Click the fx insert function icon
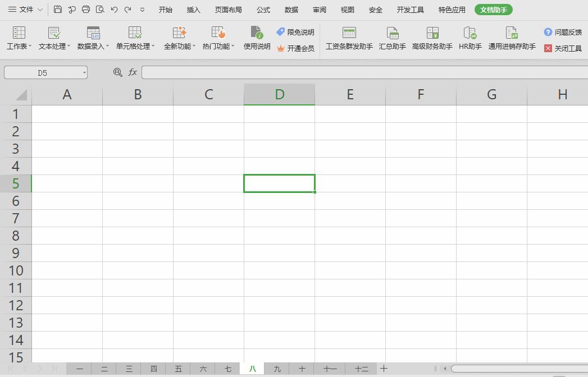 coord(133,72)
